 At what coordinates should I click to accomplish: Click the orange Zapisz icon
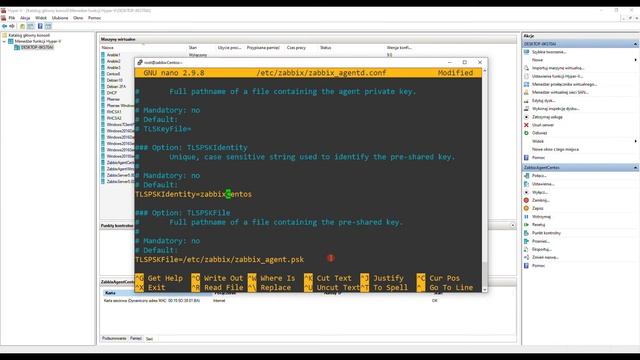[x=526, y=209]
